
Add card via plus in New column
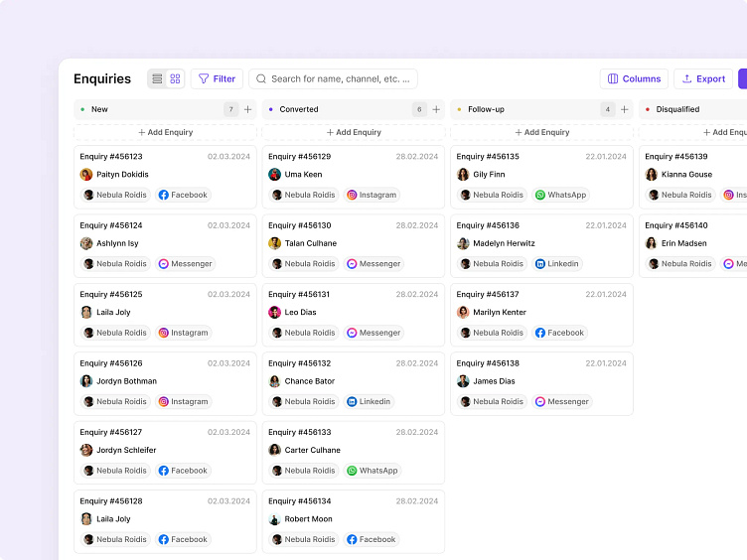(247, 109)
